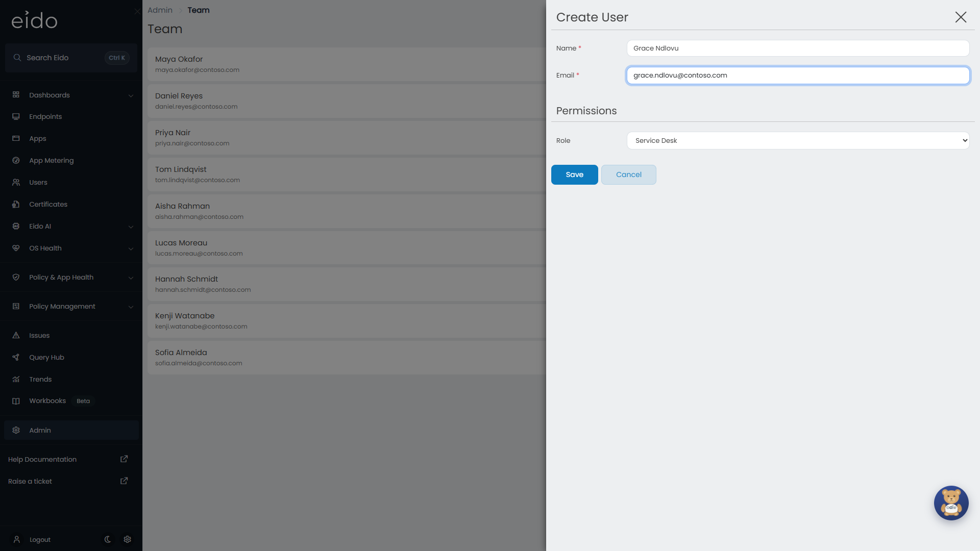Click the Dashboards grid icon in sidebar

[16, 95]
